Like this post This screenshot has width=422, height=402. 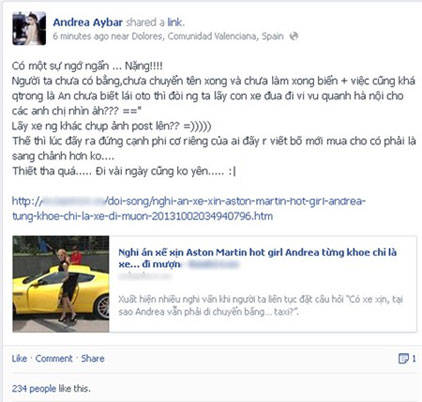click(x=19, y=359)
